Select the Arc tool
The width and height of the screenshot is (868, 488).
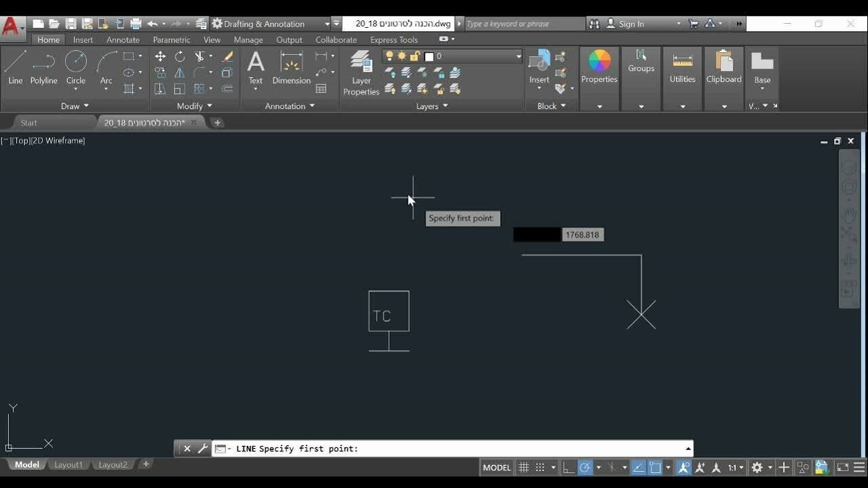[x=106, y=68]
